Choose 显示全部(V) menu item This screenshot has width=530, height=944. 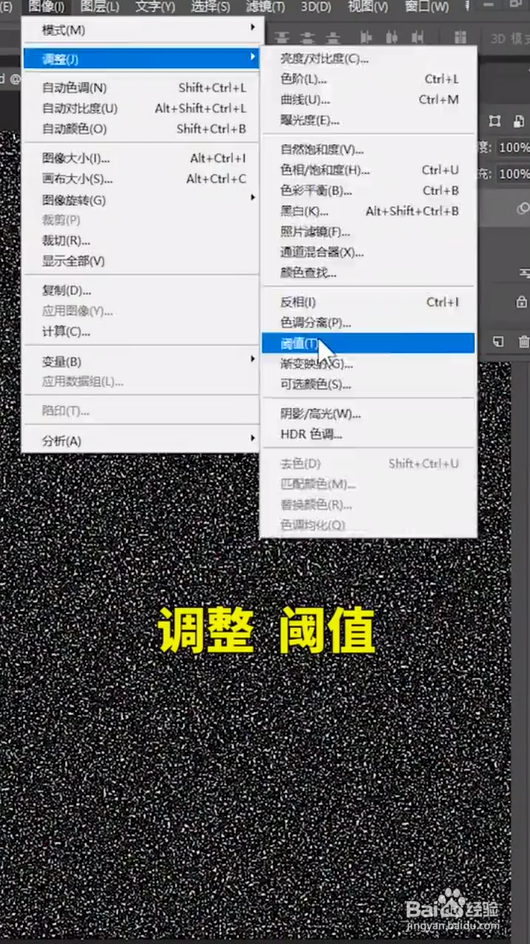click(140, 261)
